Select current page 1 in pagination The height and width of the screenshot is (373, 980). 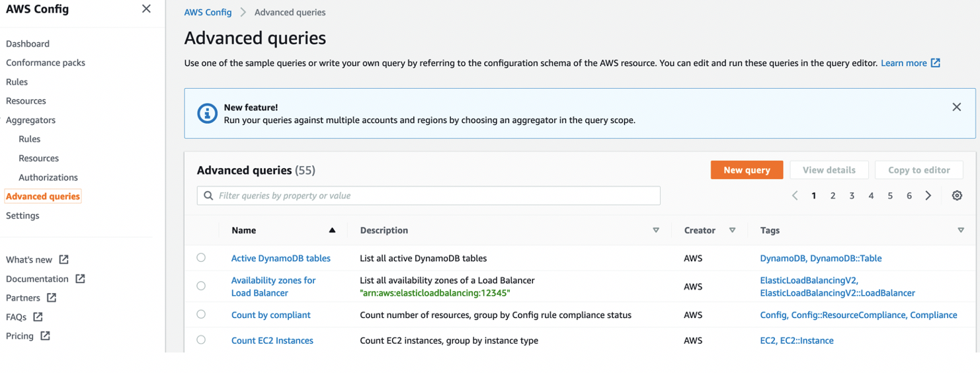[x=814, y=196]
